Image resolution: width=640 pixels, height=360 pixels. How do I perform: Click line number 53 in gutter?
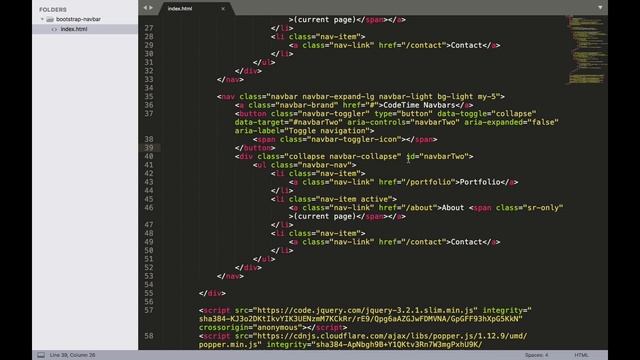click(x=149, y=276)
